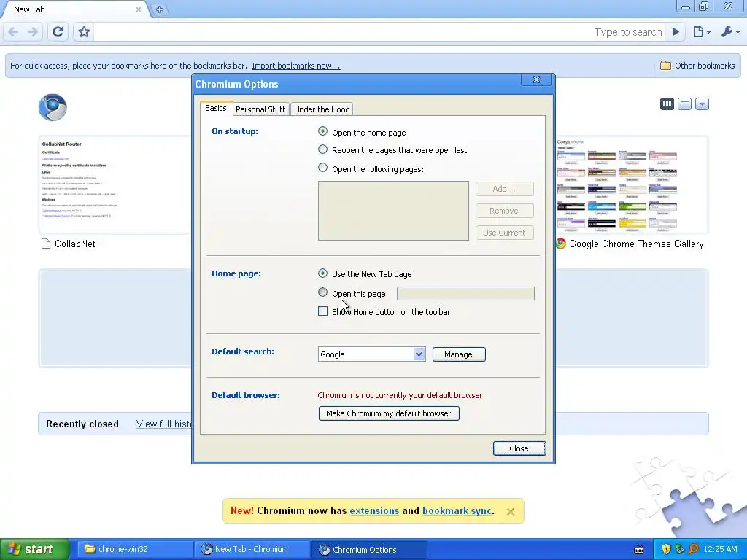Click the Chromium Options taskbar item
Viewport: 747px width, 560px height.
click(x=368, y=549)
